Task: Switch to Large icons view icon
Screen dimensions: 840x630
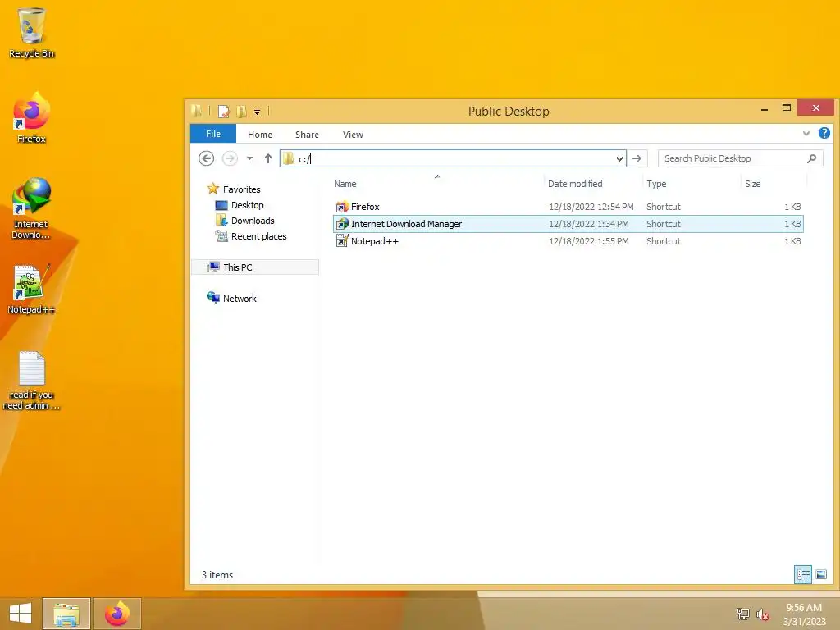Action: (x=820, y=575)
